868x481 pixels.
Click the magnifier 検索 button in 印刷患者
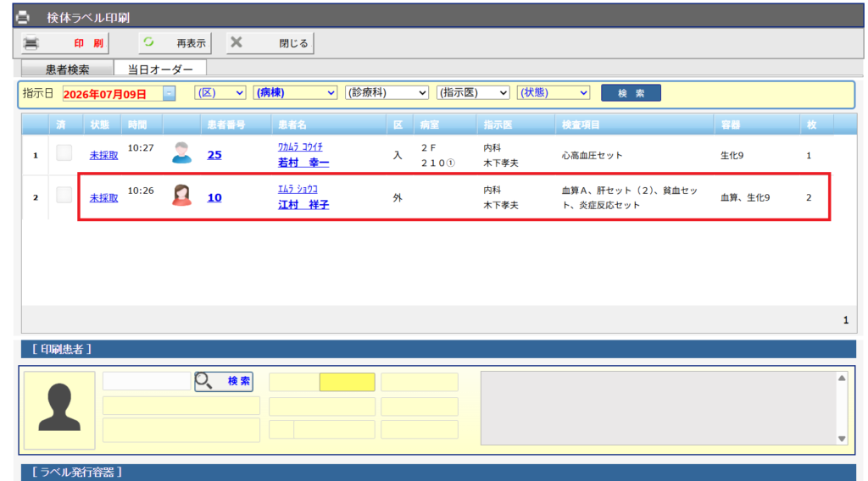[x=224, y=381]
